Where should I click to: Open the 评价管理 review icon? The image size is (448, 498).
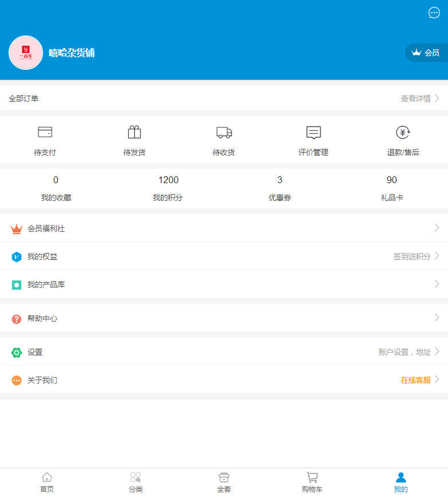click(313, 132)
